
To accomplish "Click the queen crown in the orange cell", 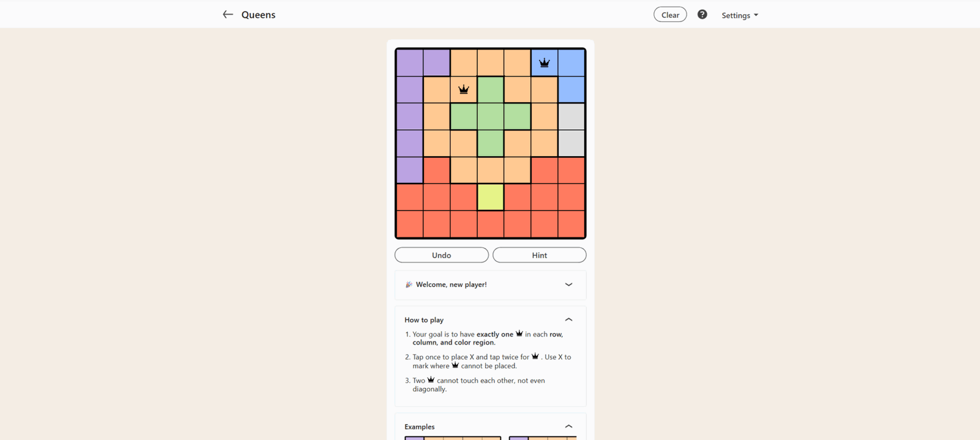I will coord(464,89).
